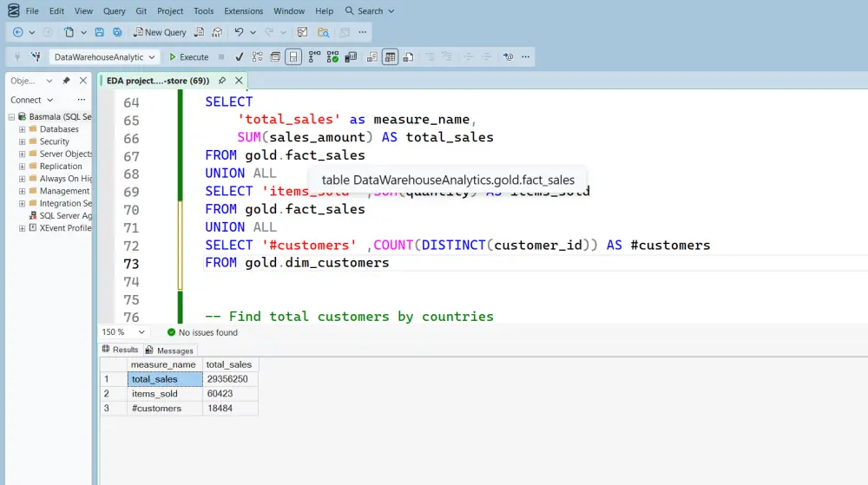Open the Query Options icon
The width and height of the screenshot is (868, 485).
click(275, 57)
